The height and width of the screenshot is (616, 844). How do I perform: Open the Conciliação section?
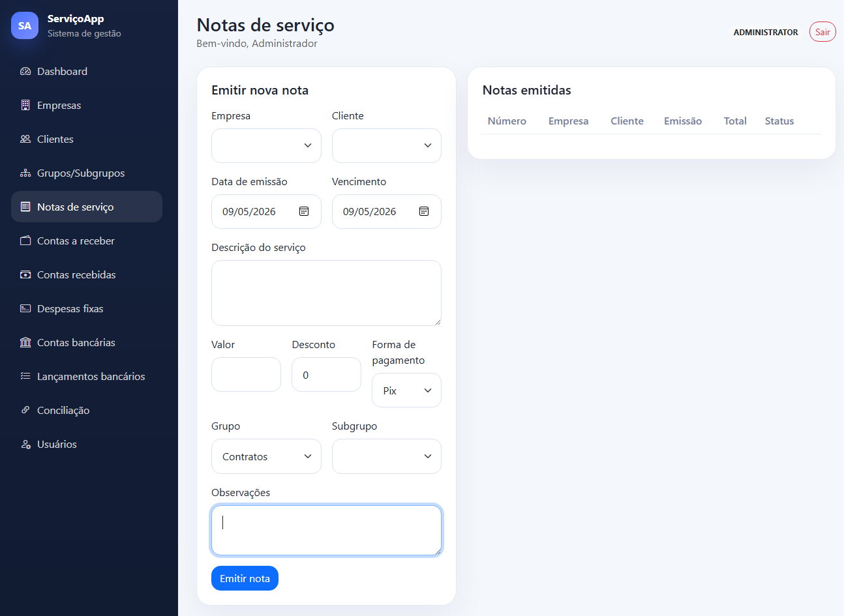[x=87, y=410]
